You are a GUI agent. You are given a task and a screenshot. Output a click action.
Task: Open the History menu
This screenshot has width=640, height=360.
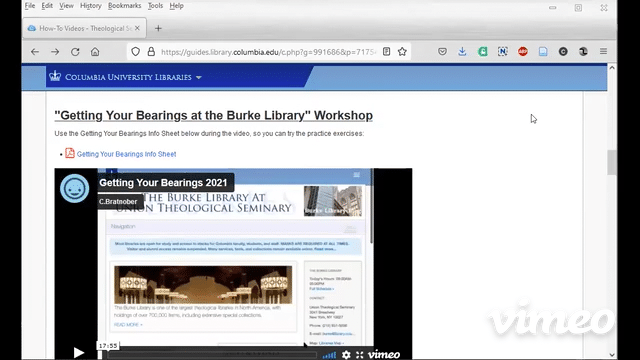coord(91,6)
